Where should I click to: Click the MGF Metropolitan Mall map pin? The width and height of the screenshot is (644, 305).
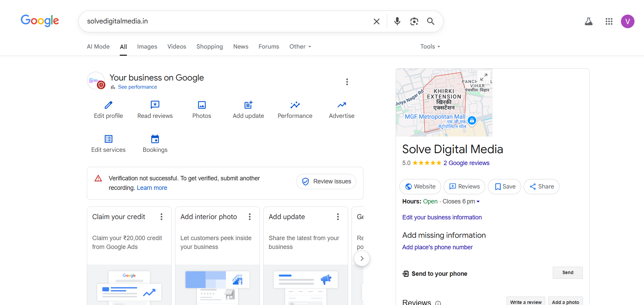pyautogui.click(x=472, y=120)
